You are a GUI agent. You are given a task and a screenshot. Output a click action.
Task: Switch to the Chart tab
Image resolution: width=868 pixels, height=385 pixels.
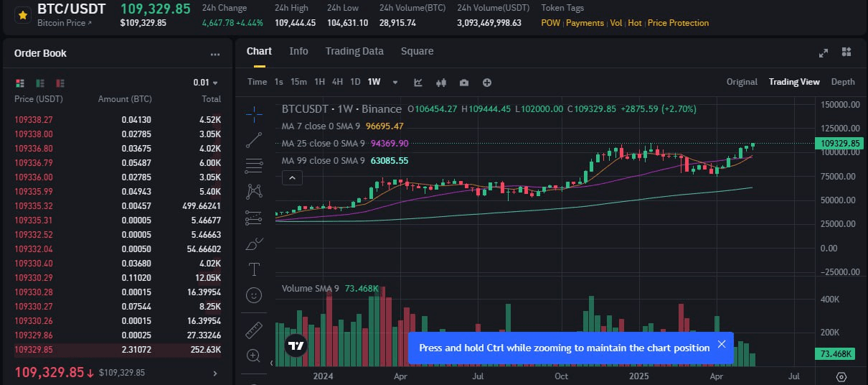tap(259, 51)
